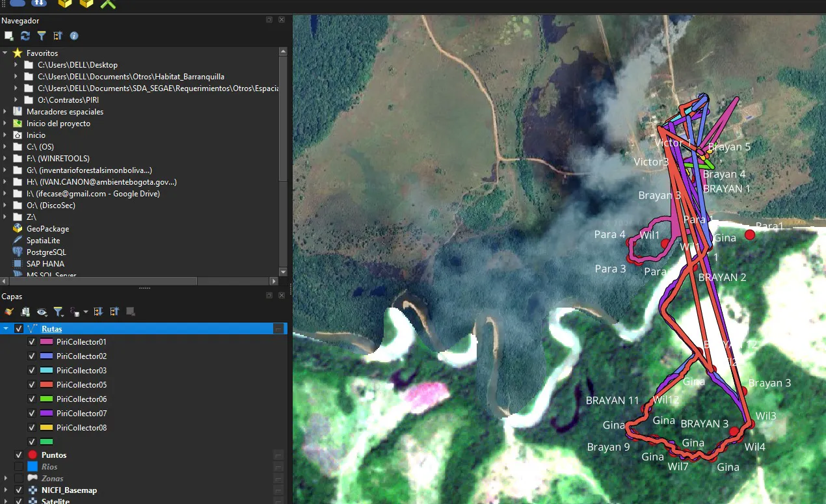The height and width of the screenshot is (504, 826).
Task: Toggle the PiriCollector06 category checkbox
Action: point(32,399)
